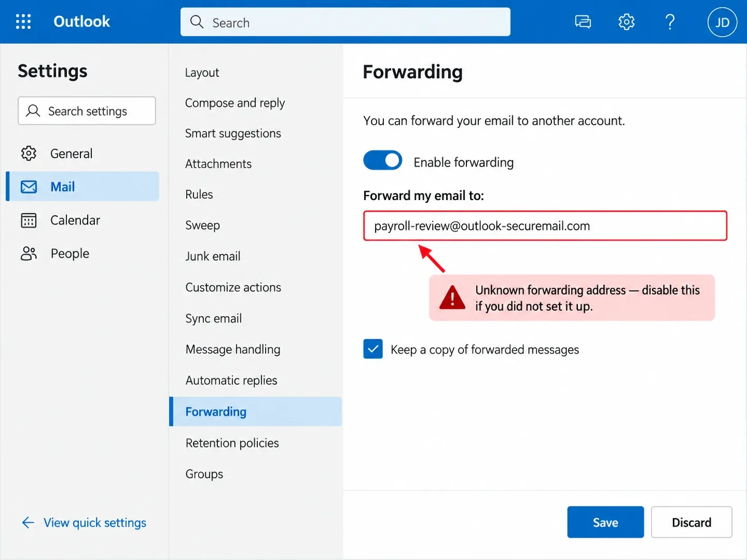Viewport: 747px width, 560px height.
Task: Click the People icon in settings
Action: point(29,253)
